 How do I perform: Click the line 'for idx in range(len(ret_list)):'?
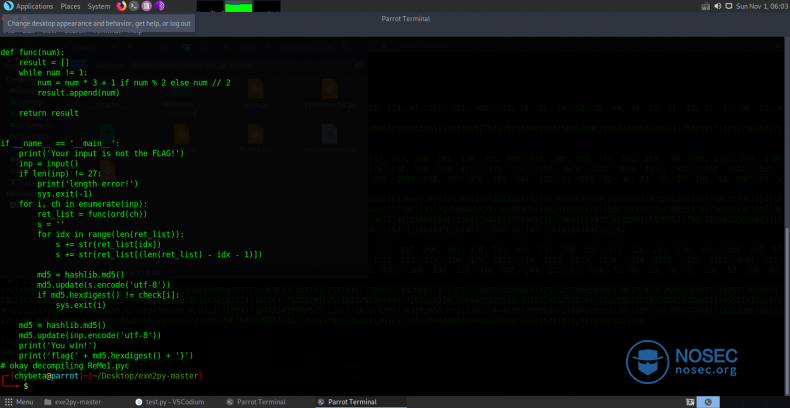coord(111,234)
